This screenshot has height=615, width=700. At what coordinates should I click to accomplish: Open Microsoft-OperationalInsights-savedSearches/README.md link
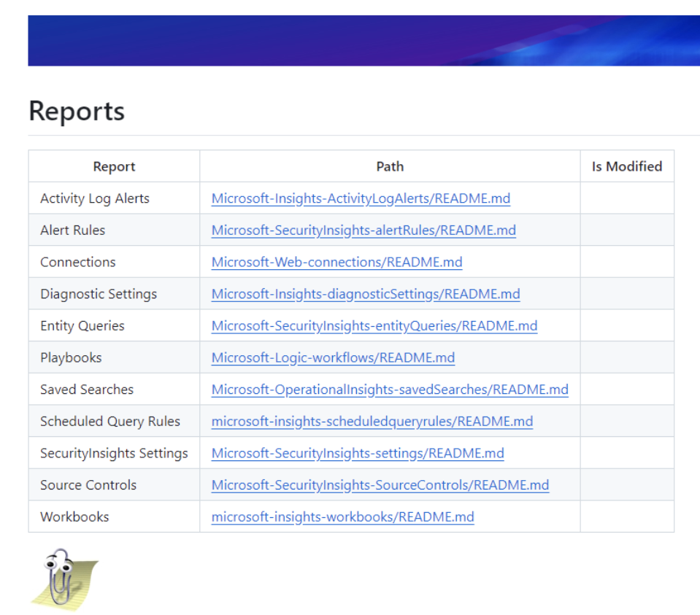[x=390, y=390]
